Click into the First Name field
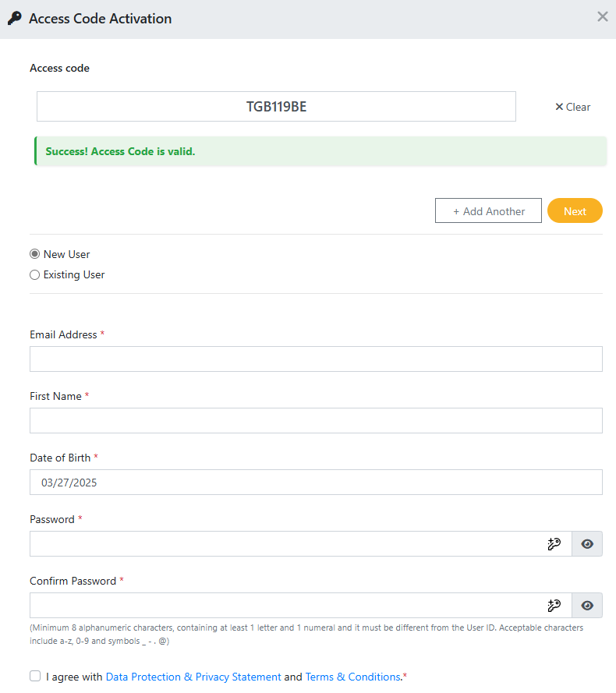The width and height of the screenshot is (616, 693). (x=316, y=420)
